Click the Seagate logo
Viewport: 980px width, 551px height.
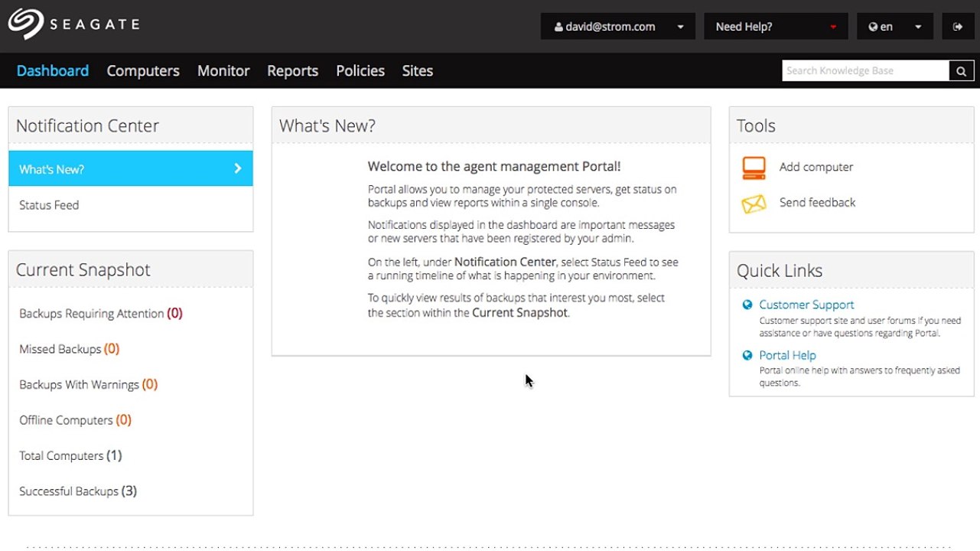[73, 24]
